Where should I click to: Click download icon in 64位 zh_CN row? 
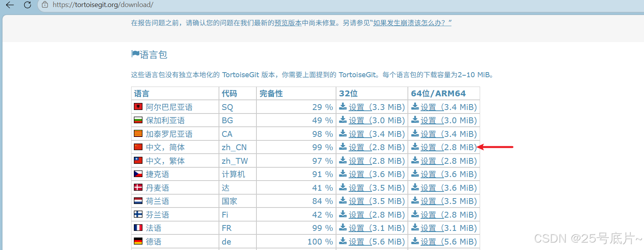(x=415, y=147)
